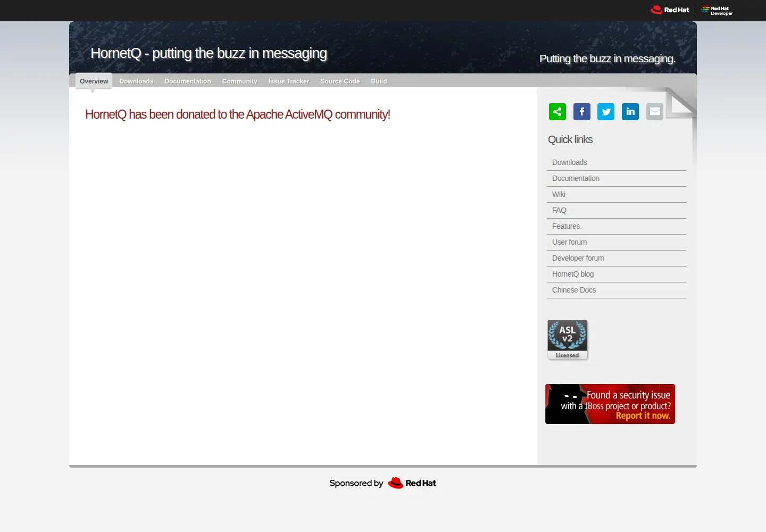
Task: Open the Chinese Docs link
Action: click(617, 290)
